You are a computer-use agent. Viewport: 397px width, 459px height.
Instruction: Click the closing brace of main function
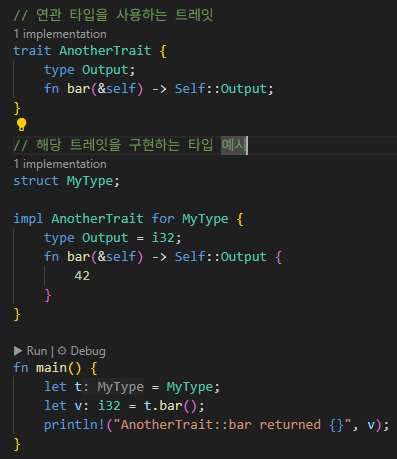(17, 444)
